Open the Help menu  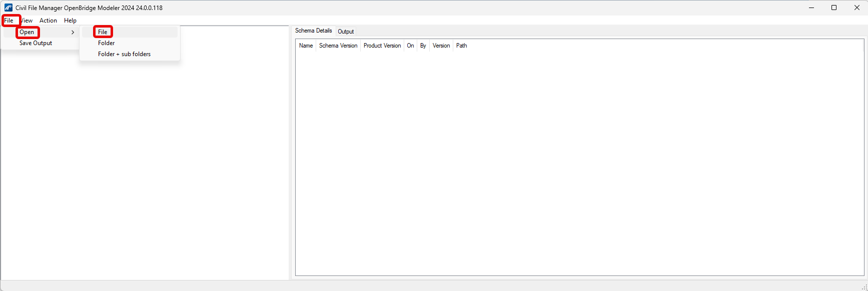70,21
